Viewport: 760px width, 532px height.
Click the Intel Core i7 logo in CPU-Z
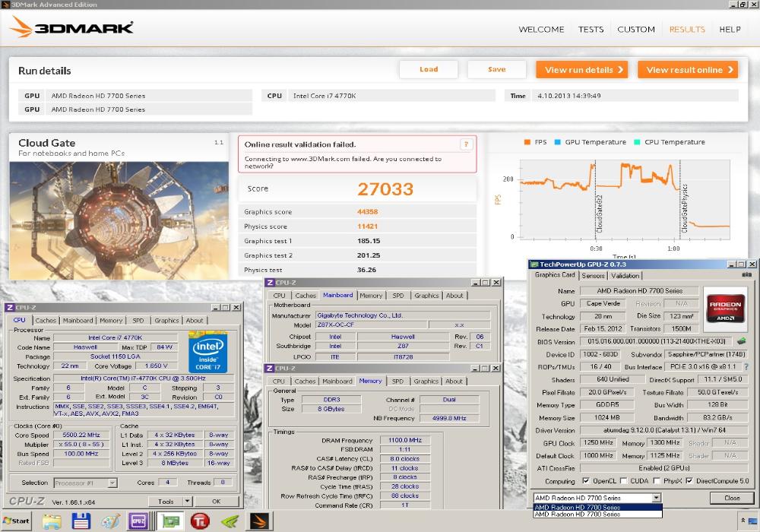pyautogui.click(x=207, y=352)
